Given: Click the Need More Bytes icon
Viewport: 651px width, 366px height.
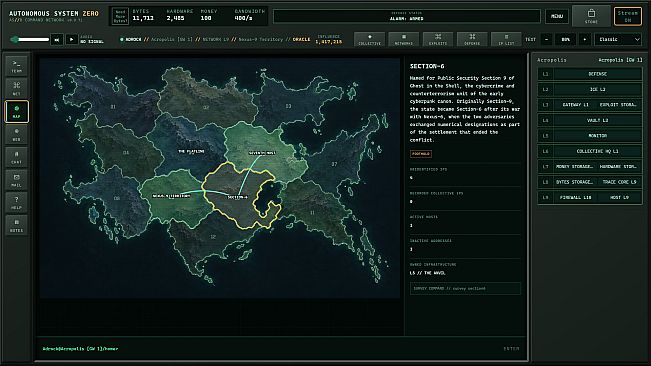Looking at the screenshot, I should coord(120,16).
